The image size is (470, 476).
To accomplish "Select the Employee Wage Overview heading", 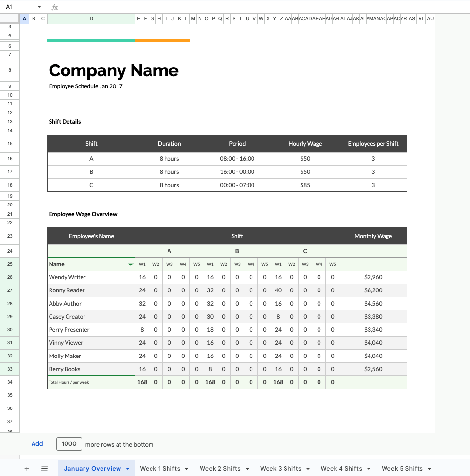I will 83,214.
